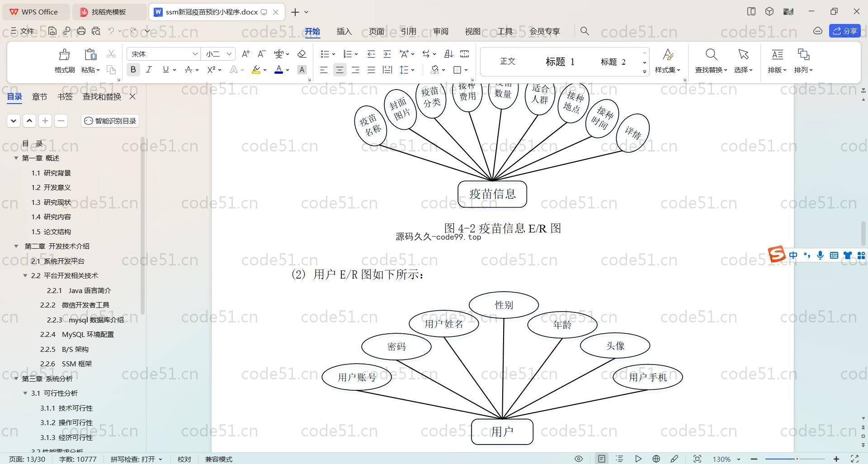This screenshot has height=464, width=868.
Task: Click the Undo arrow icon
Action: pos(111,31)
